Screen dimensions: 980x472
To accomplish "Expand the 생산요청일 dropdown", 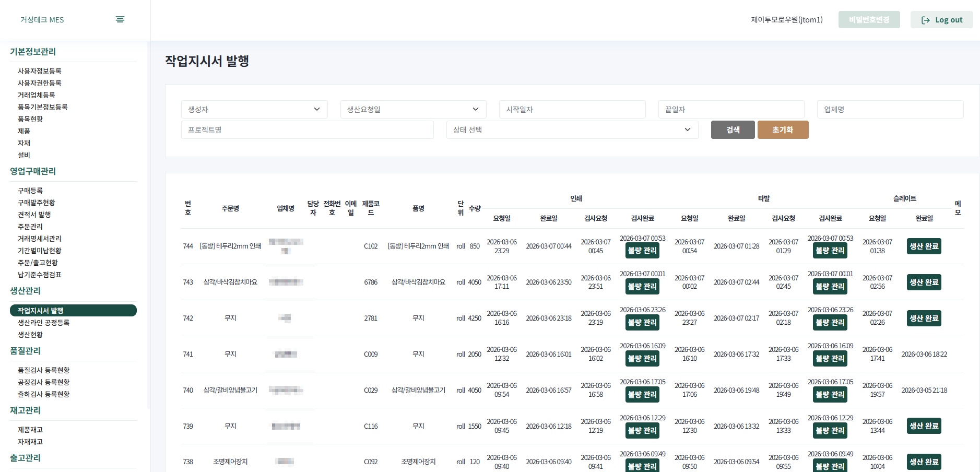I will [x=413, y=109].
